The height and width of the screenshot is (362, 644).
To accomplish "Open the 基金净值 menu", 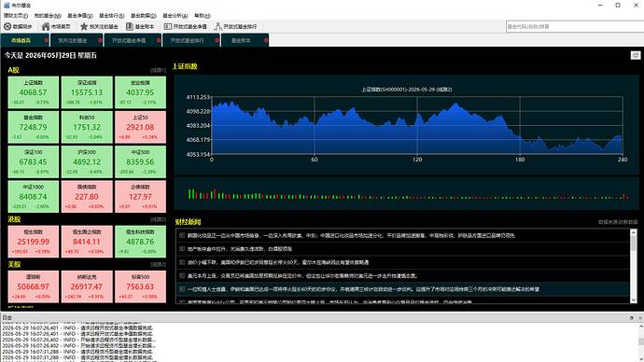I will tap(79, 16).
